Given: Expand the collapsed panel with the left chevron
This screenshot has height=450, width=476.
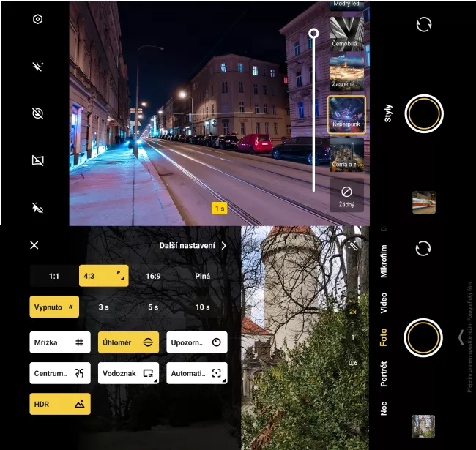Looking at the screenshot, I should click(461, 337).
